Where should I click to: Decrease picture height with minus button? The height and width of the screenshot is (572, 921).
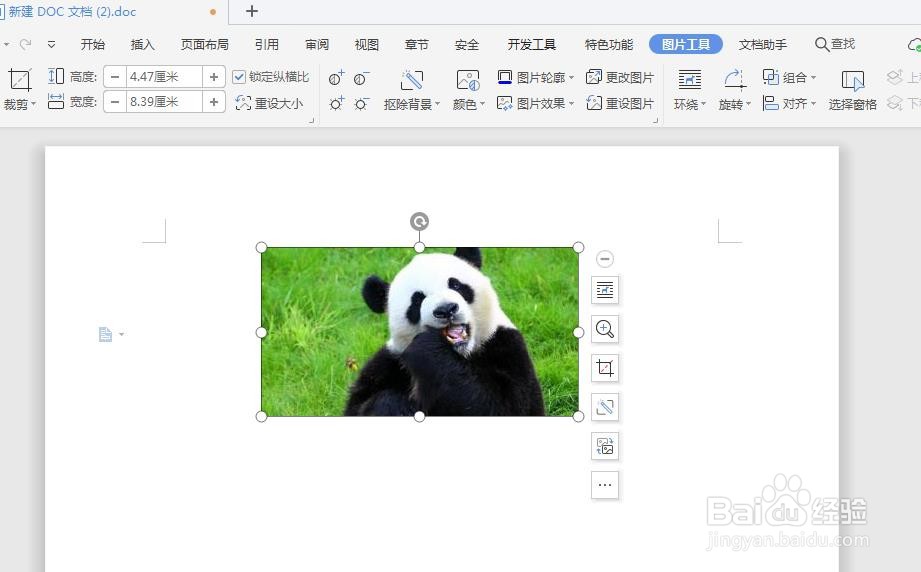[x=115, y=77]
